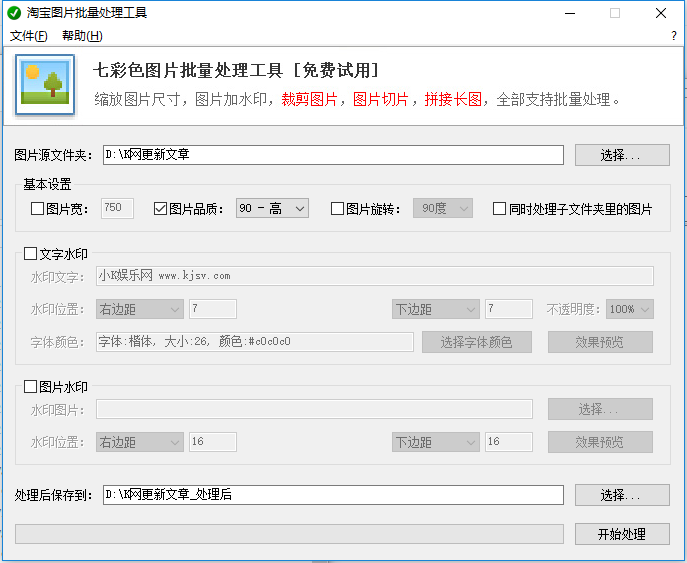
Task: Click 选择 button for save destination
Action: pyautogui.click(x=621, y=495)
